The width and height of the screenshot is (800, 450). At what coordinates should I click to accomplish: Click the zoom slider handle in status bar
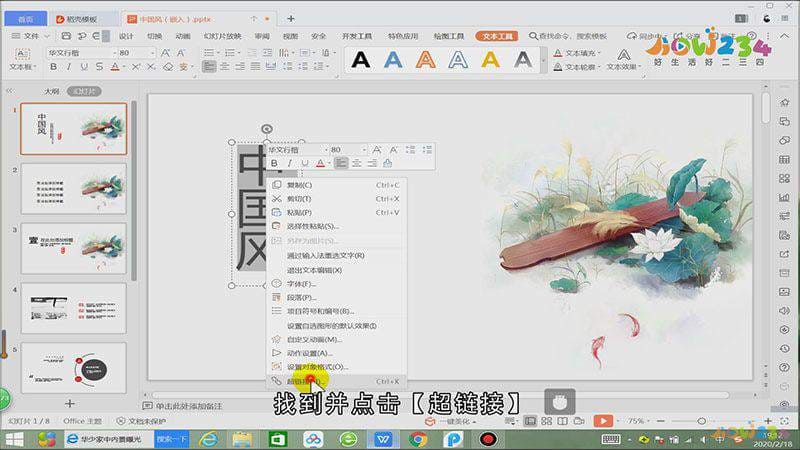coord(702,421)
